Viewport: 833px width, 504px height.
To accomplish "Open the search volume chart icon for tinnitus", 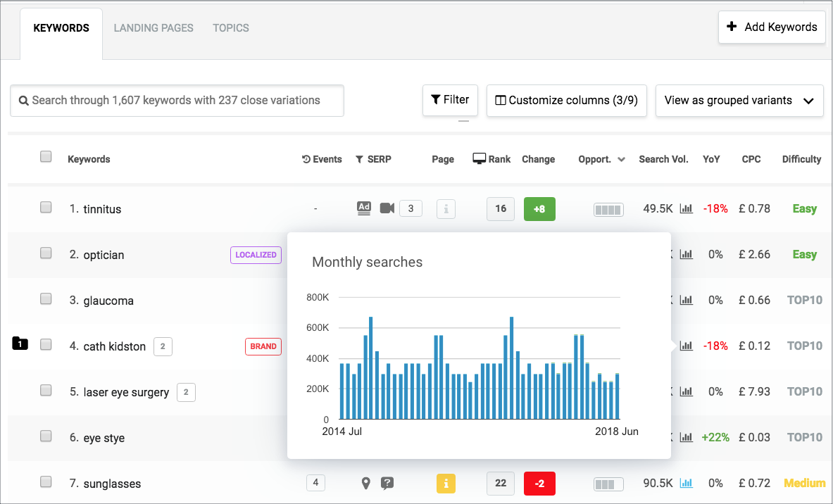I will point(687,209).
